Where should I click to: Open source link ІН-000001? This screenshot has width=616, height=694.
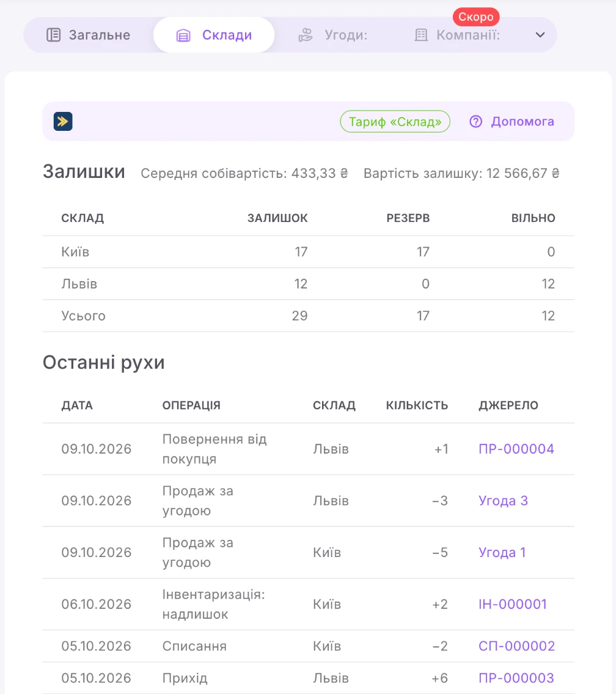(513, 604)
